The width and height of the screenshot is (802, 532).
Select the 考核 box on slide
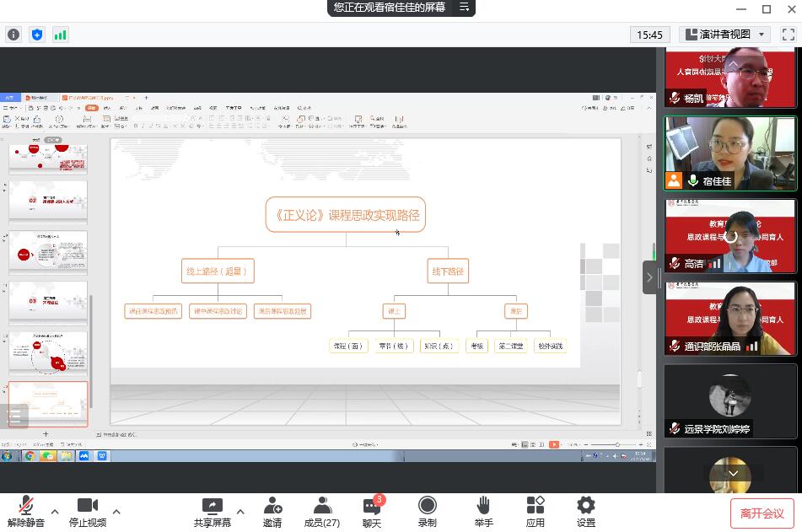pos(476,346)
